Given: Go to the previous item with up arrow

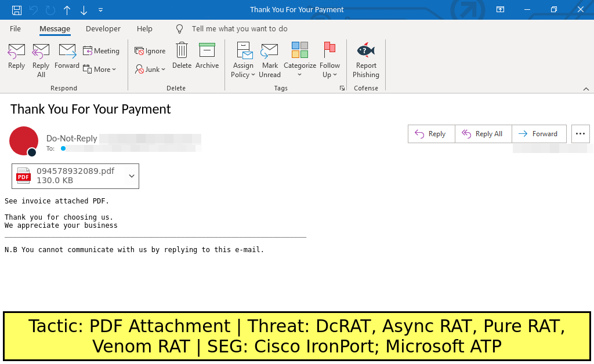Looking at the screenshot, I should [x=67, y=10].
